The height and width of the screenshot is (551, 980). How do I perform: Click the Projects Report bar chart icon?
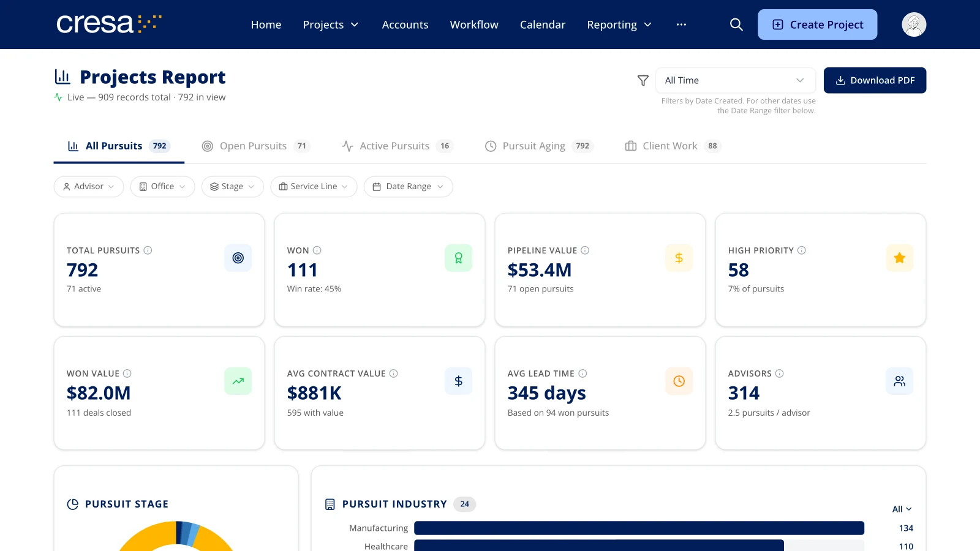62,77
